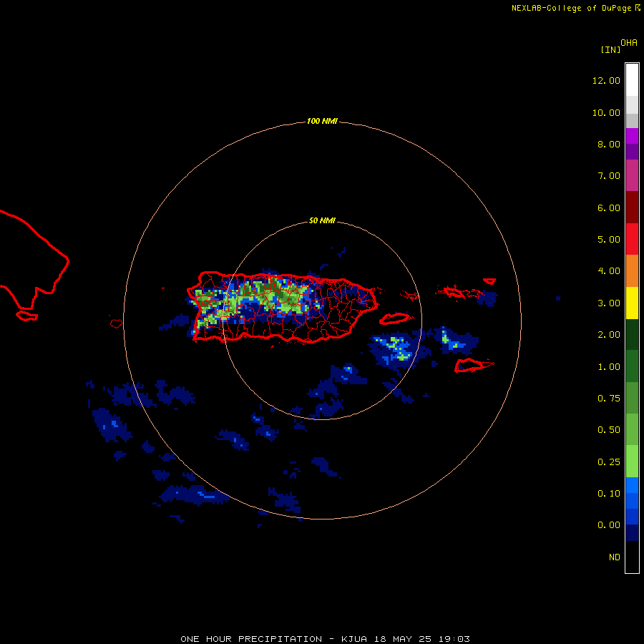This screenshot has width=644, height=644.
Task: Click the NEXLAB-College of DuPage credit text
Action: point(576,8)
